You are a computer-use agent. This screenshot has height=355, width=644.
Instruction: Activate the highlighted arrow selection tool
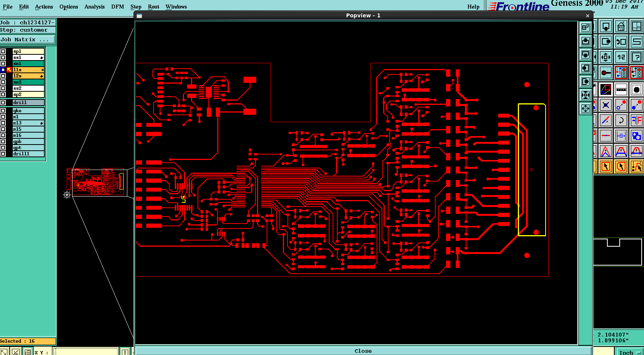605,167
